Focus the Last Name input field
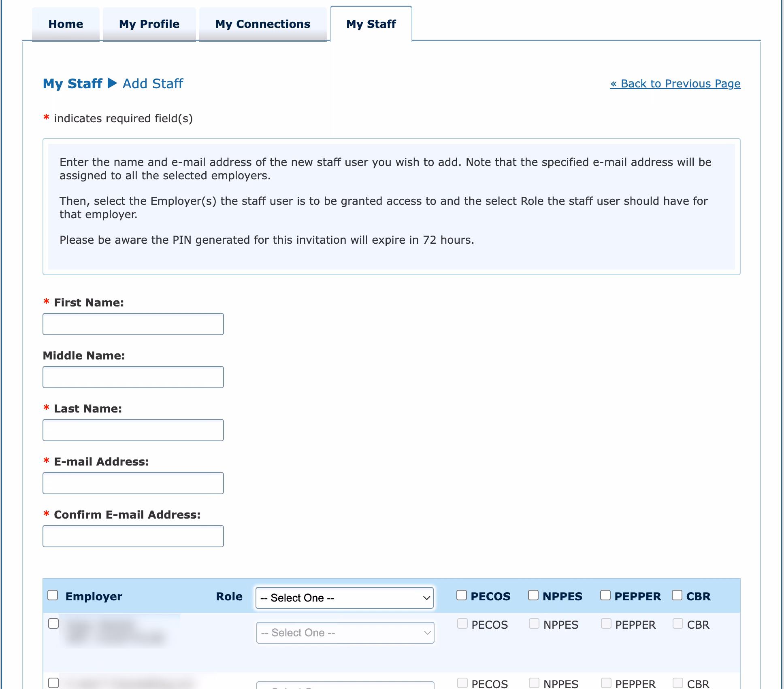 coord(133,430)
